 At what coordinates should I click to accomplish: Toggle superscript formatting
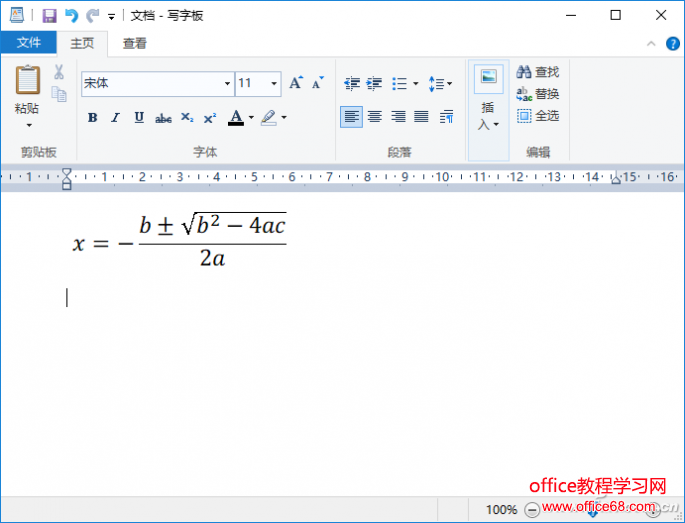(x=210, y=118)
